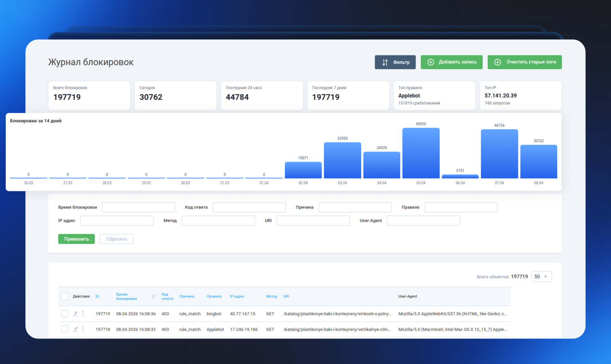Sort table by IP адрес column header
The image size is (611, 364).
point(237,296)
